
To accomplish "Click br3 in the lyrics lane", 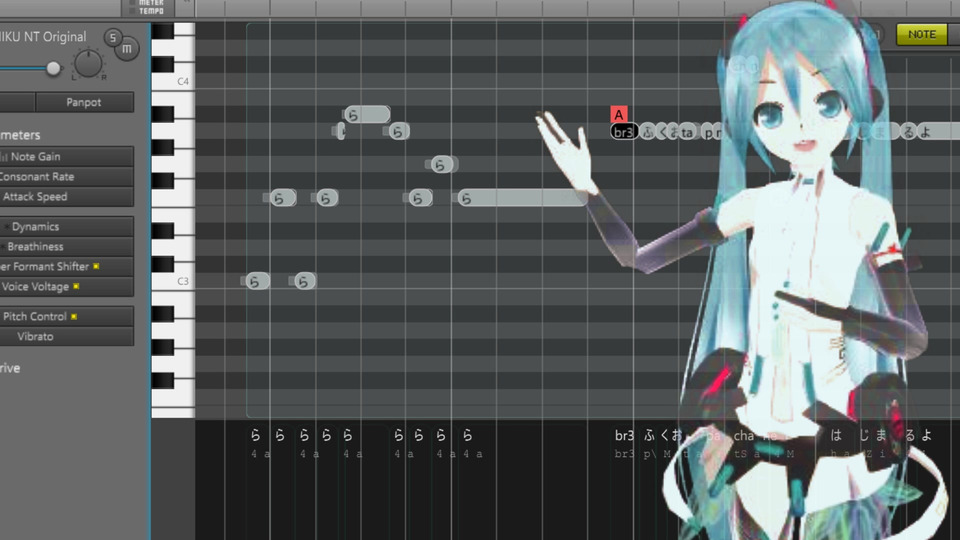I will pos(624,435).
